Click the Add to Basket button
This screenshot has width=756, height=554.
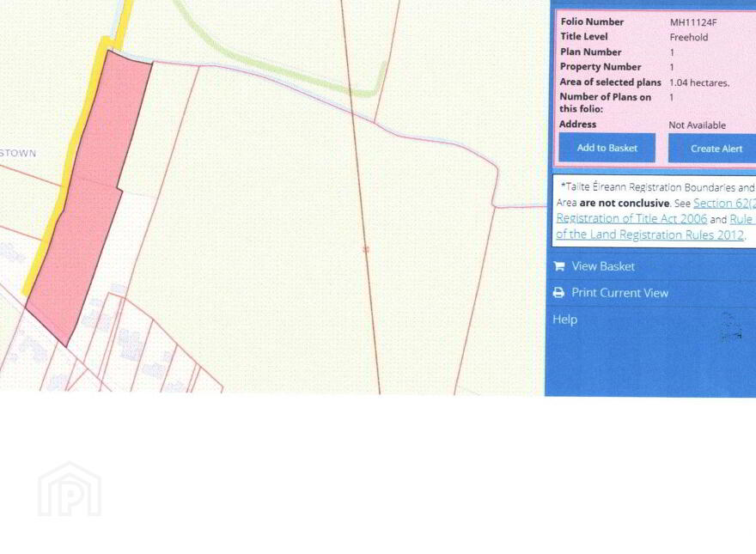(607, 148)
